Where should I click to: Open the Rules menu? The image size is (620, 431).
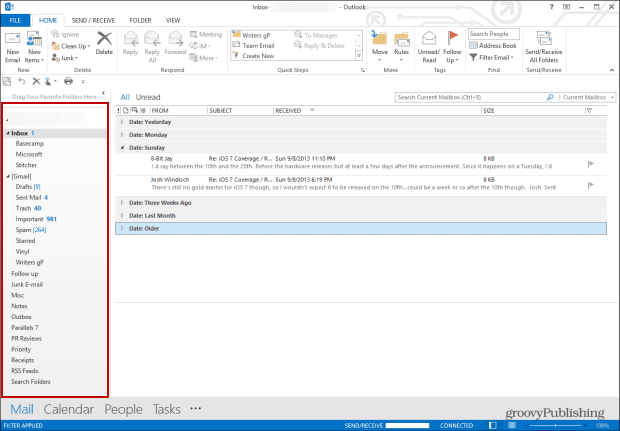[x=401, y=47]
